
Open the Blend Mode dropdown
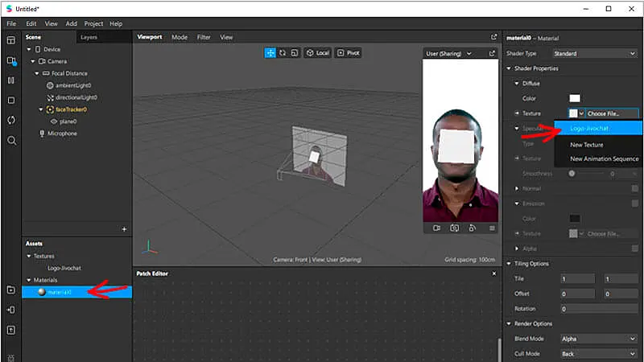tap(598, 339)
